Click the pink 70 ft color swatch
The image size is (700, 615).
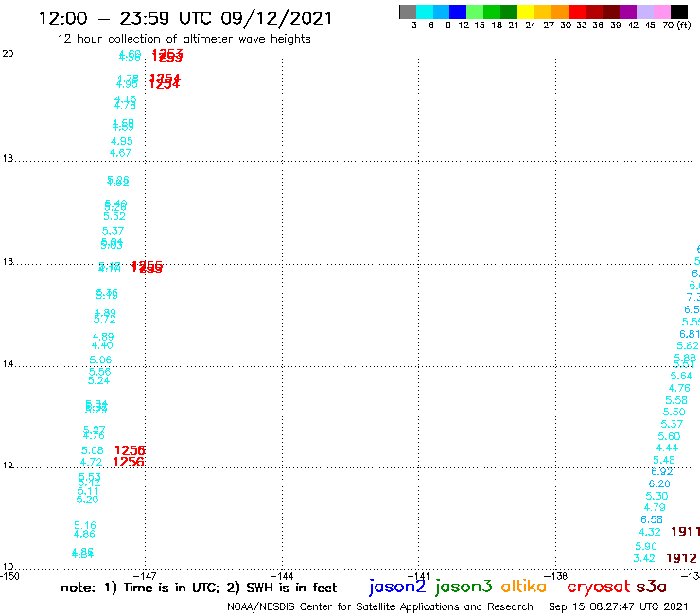tap(661, 11)
